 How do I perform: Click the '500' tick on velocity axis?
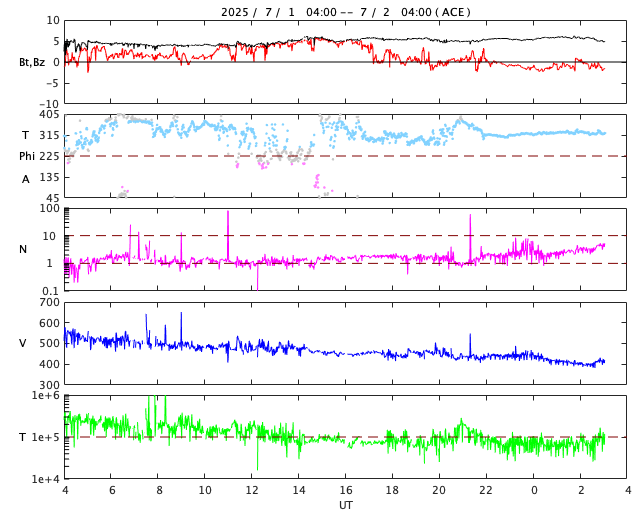[x=49, y=343]
